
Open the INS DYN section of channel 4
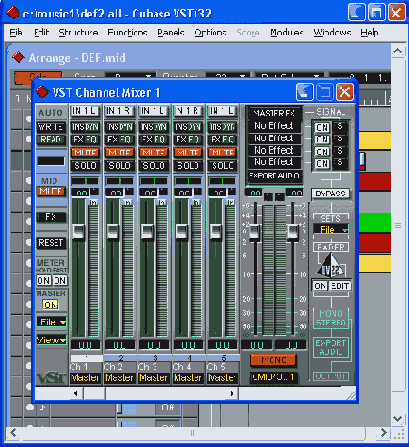click(x=188, y=127)
